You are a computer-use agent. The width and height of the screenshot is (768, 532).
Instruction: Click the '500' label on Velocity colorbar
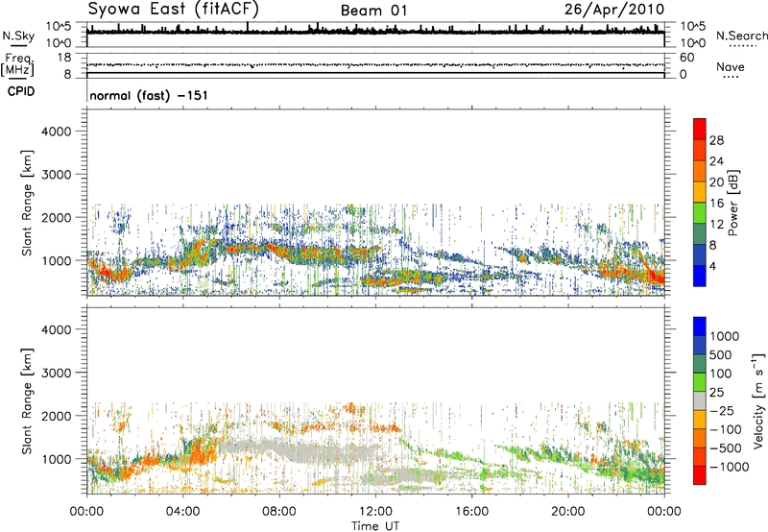723,355
